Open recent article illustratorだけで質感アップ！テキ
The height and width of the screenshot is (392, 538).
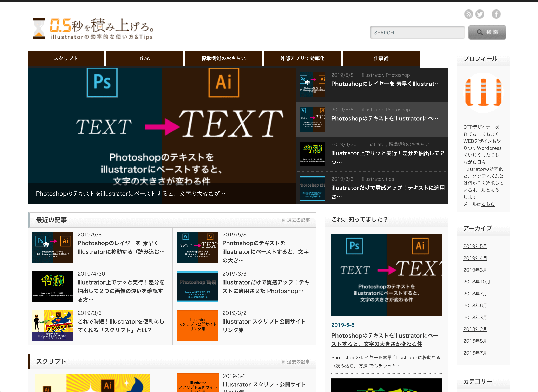(266, 287)
